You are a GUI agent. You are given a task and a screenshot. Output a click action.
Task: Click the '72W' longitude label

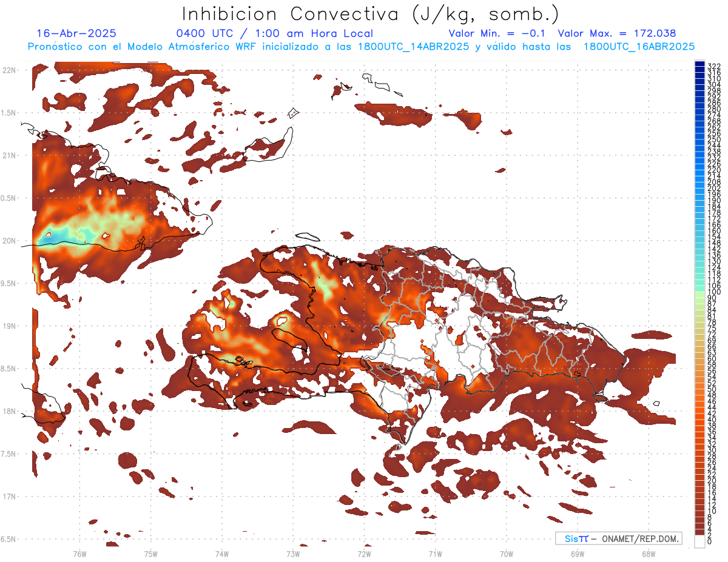[x=364, y=553]
